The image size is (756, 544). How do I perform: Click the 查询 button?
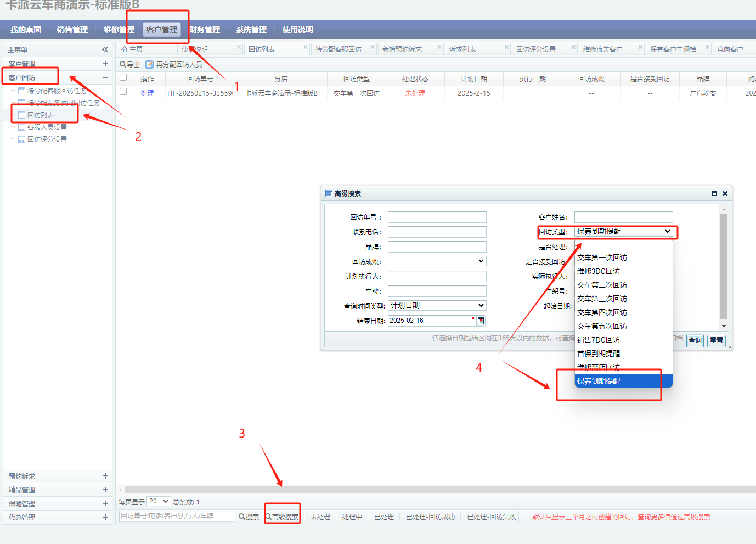click(695, 340)
